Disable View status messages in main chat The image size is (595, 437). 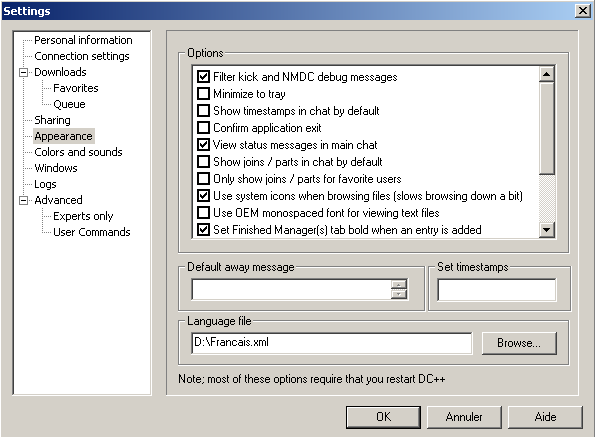click(x=203, y=145)
